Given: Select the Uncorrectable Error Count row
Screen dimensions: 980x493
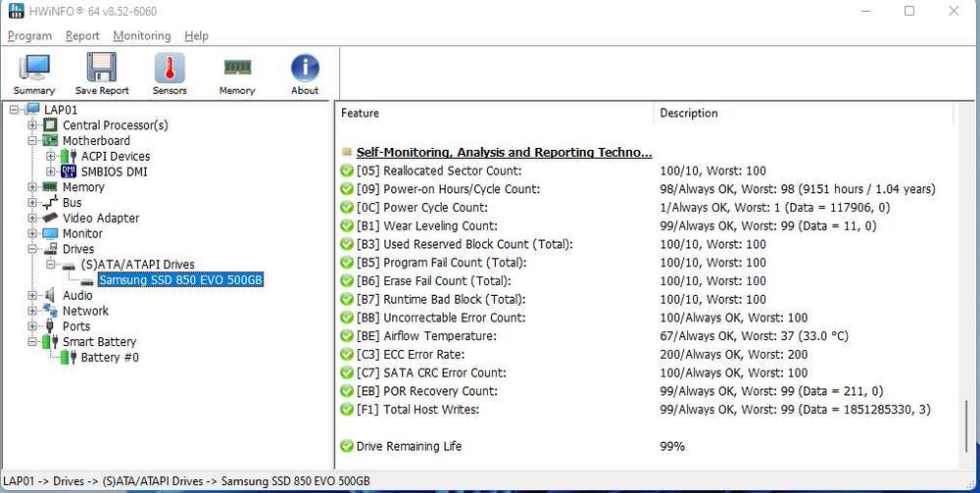Looking at the screenshot, I should coord(573,318).
